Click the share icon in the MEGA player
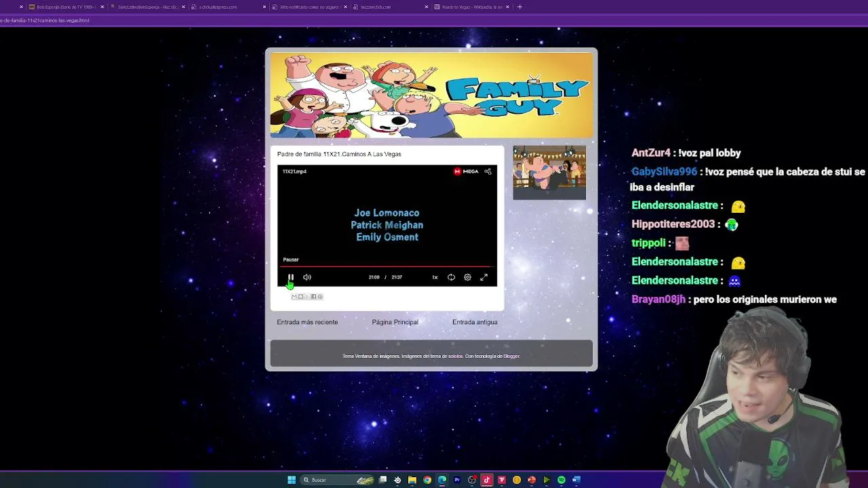Viewport: 868px width, 488px height. (488, 171)
